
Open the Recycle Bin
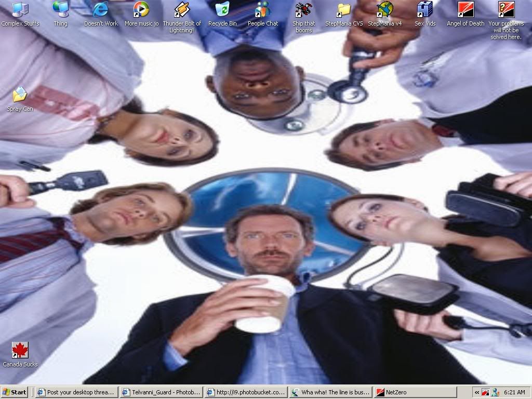click(x=222, y=9)
